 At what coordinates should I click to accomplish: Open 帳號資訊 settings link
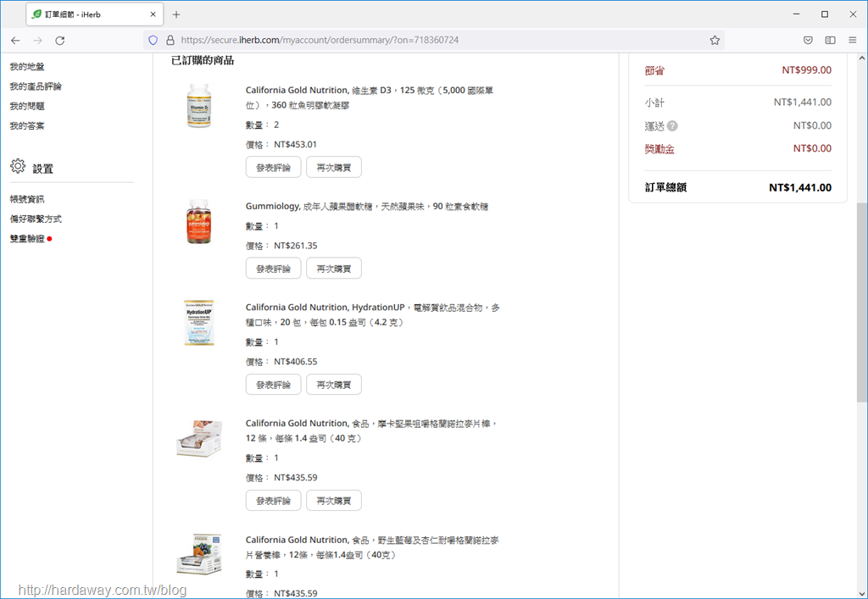click(x=27, y=199)
